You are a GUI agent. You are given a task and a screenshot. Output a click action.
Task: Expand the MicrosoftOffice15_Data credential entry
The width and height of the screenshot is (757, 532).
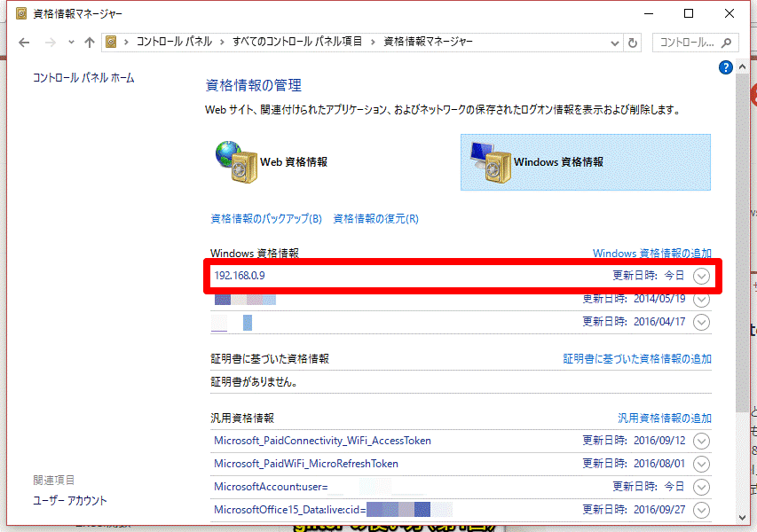pyautogui.click(x=701, y=511)
